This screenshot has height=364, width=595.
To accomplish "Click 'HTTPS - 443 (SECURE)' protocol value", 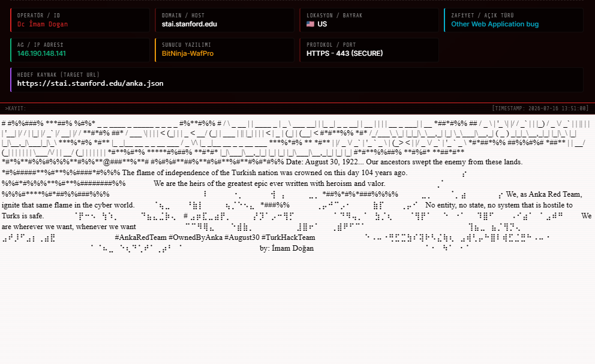I will (x=344, y=53).
